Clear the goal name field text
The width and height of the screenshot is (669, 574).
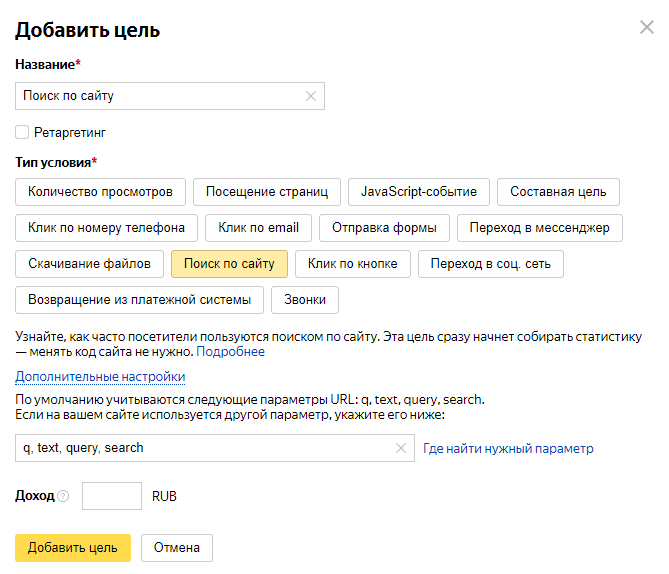point(310,96)
